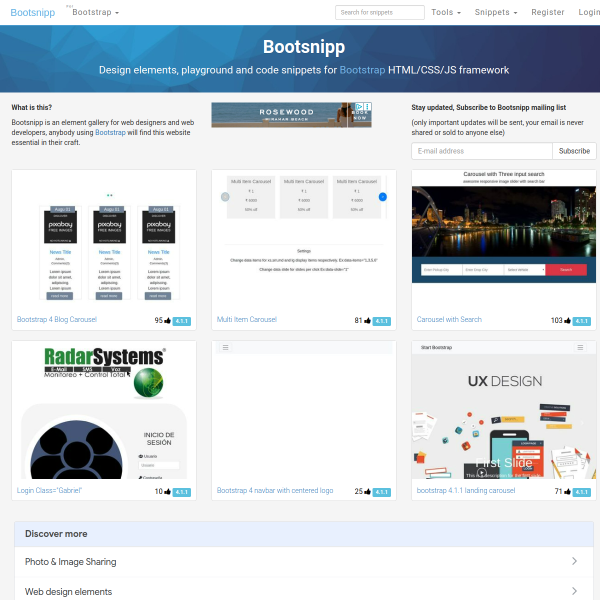600x600 pixels.
Task: Click the Enter Pickup City field in preview
Action: point(442,270)
